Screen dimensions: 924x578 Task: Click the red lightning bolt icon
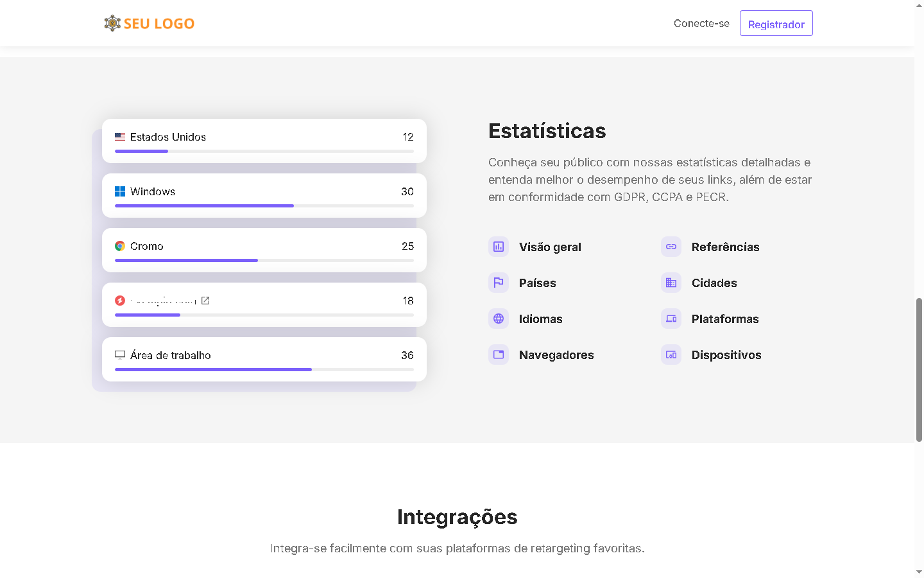coord(120,301)
